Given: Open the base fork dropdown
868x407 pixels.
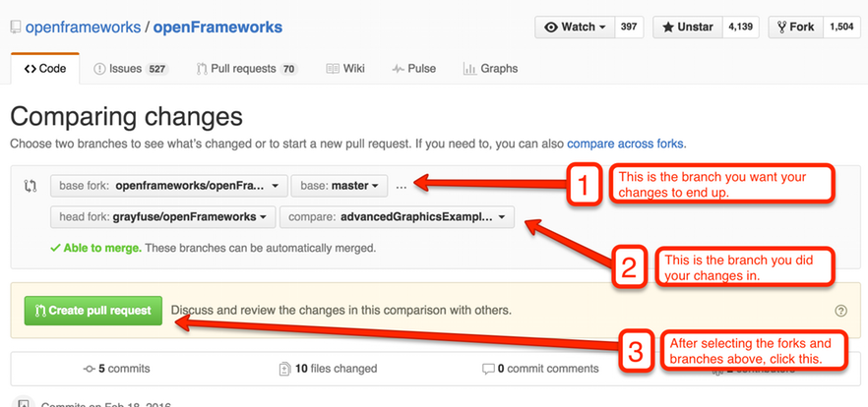Looking at the screenshot, I should tap(169, 186).
